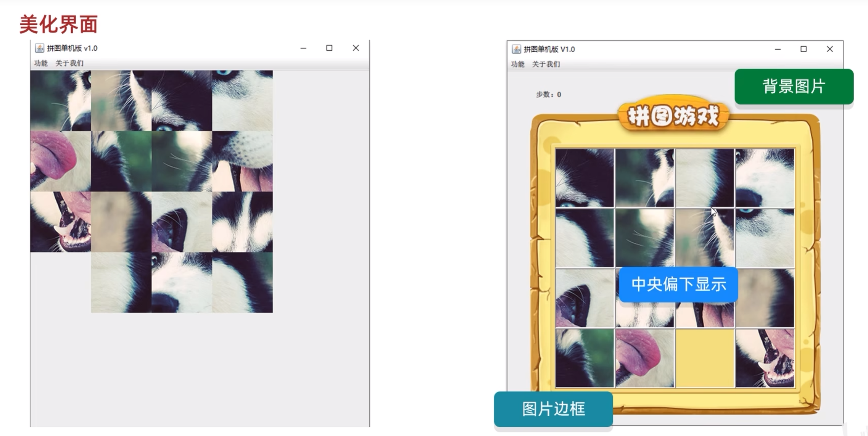
Task: Close the left v1.0 puzzle window
Action: pos(356,48)
